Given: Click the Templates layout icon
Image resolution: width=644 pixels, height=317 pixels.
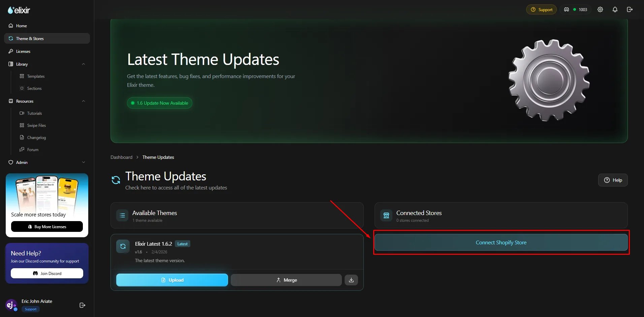Looking at the screenshot, I should 22,76.
